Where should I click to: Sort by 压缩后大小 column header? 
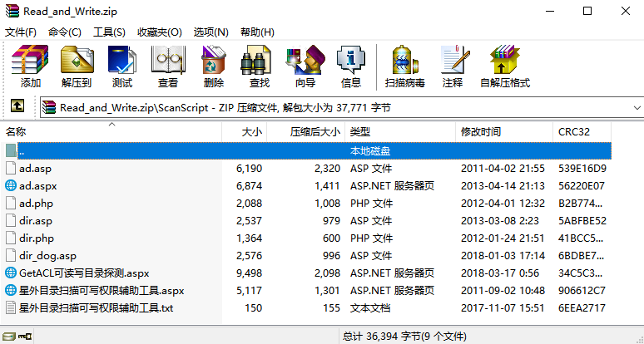tap(306, 131)
